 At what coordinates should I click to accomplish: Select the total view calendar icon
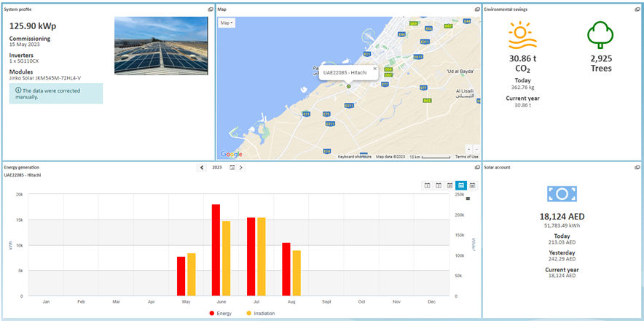click(x=472, y=185)
